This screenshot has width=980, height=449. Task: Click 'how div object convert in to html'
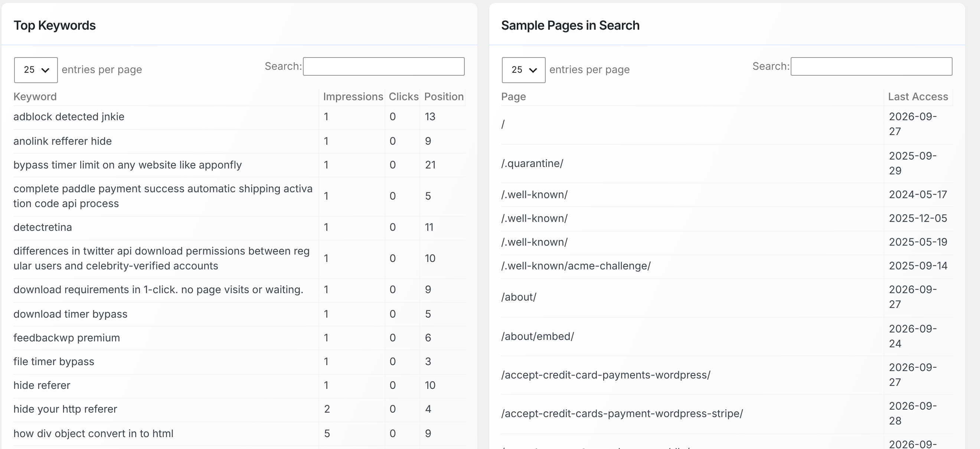pyautogui.click(x=93, y=434)
